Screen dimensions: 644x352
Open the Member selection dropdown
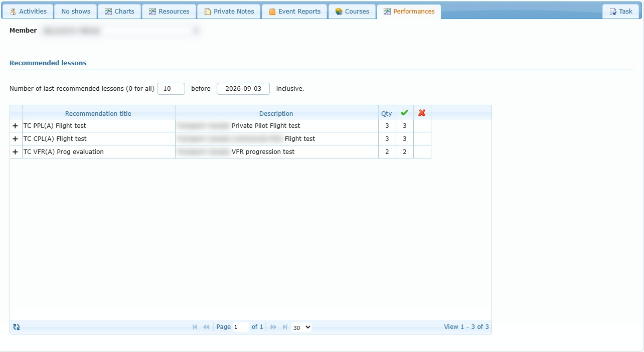pos(121,31)
